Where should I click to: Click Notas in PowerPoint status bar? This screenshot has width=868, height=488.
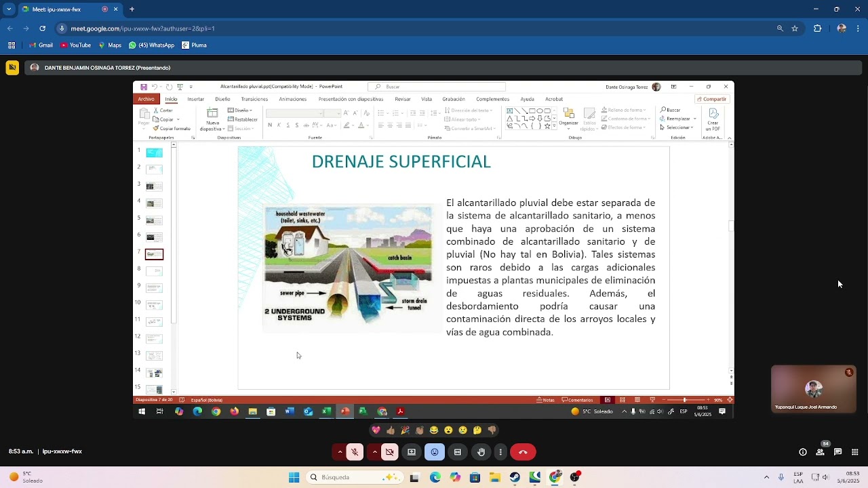click(545, 400)
